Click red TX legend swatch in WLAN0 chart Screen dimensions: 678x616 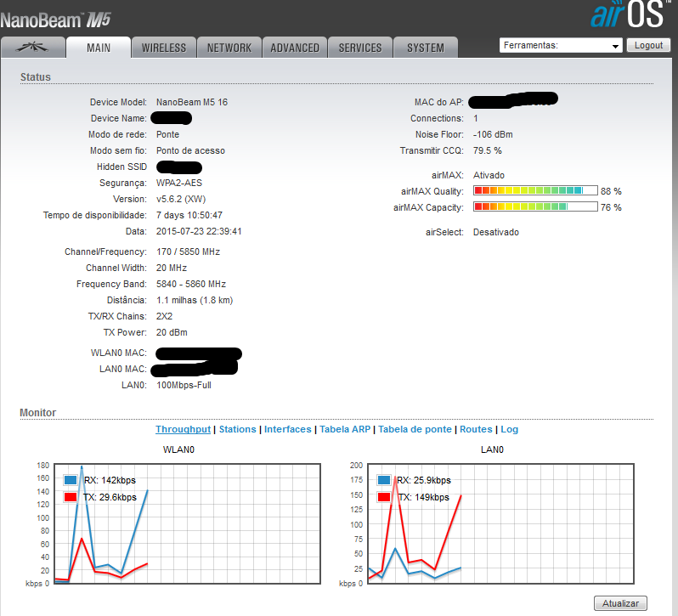click(x=70, y=497)
